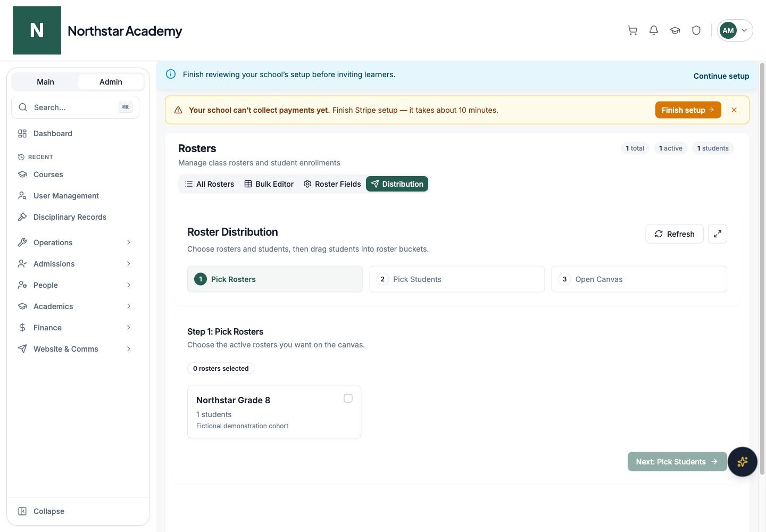Focus the sidebar Search field
The width and height of the screenshot is (766, 532).
tap(75, 107)
